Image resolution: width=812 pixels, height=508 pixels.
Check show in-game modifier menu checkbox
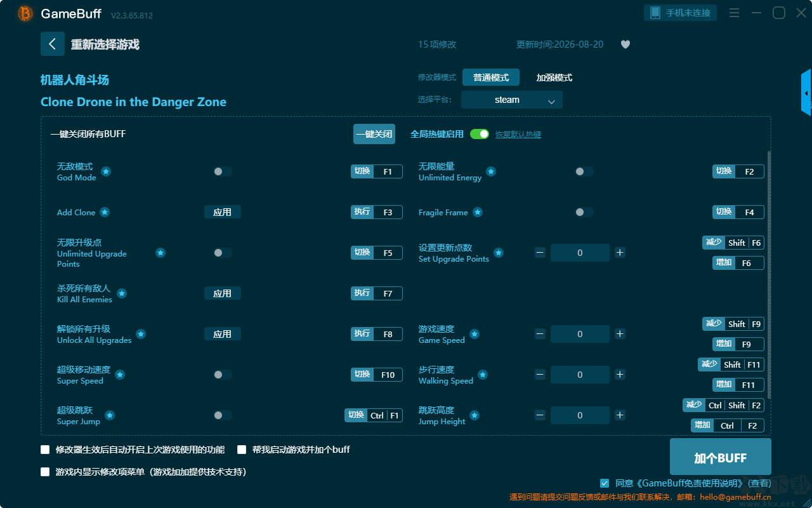tap(45, 472)
